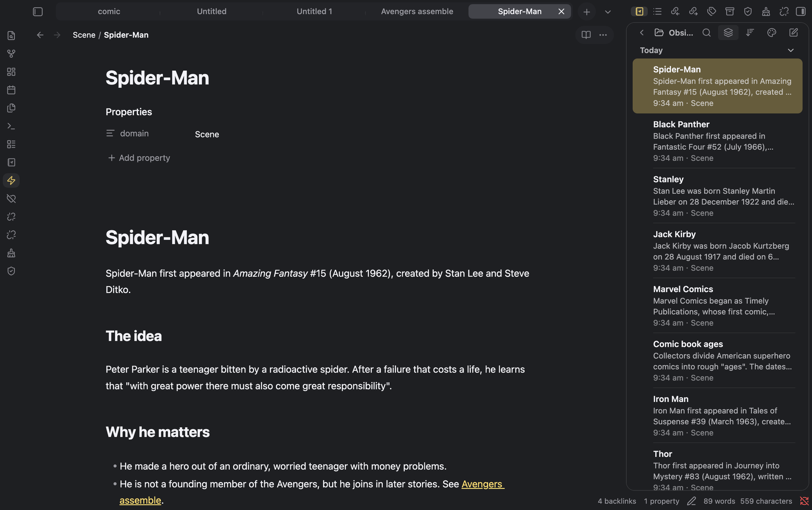Image resolution: width=812 pixels, height=510 pixels.
Task: Open today's daily note calendar icon
Action: pos(11,90)
